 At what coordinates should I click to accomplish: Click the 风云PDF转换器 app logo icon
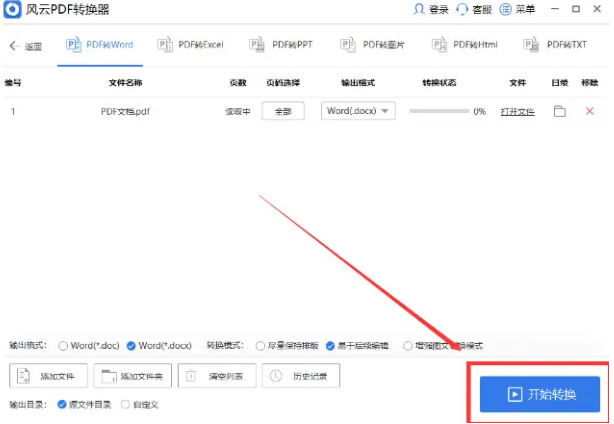tap(13, 8)
